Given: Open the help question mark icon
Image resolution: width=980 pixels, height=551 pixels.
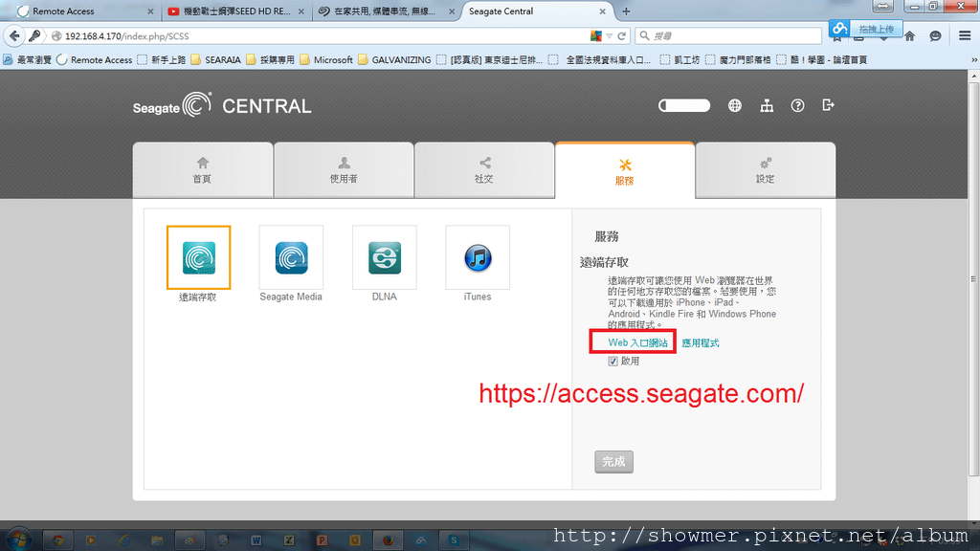Looking at the screenshot, I should tap(797, 105).
